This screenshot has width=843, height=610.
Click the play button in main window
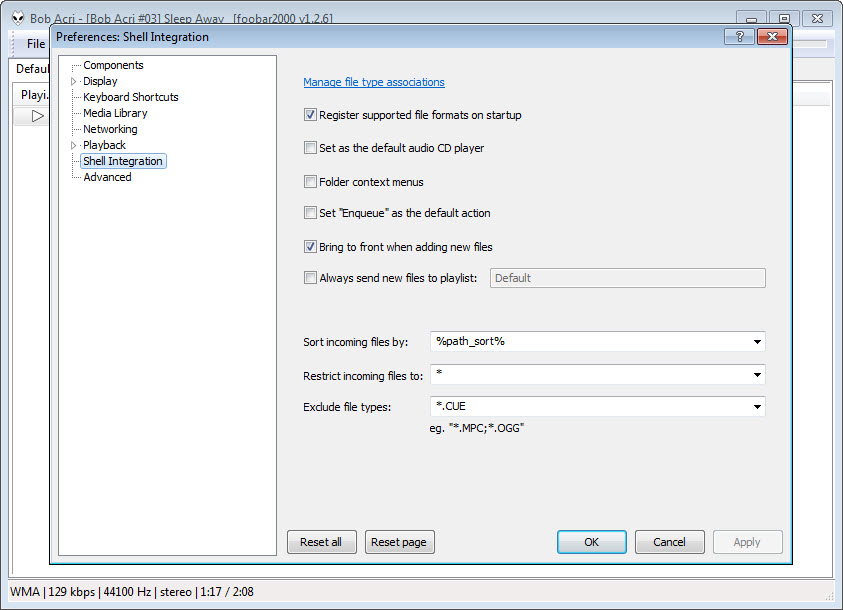point(37,116)
